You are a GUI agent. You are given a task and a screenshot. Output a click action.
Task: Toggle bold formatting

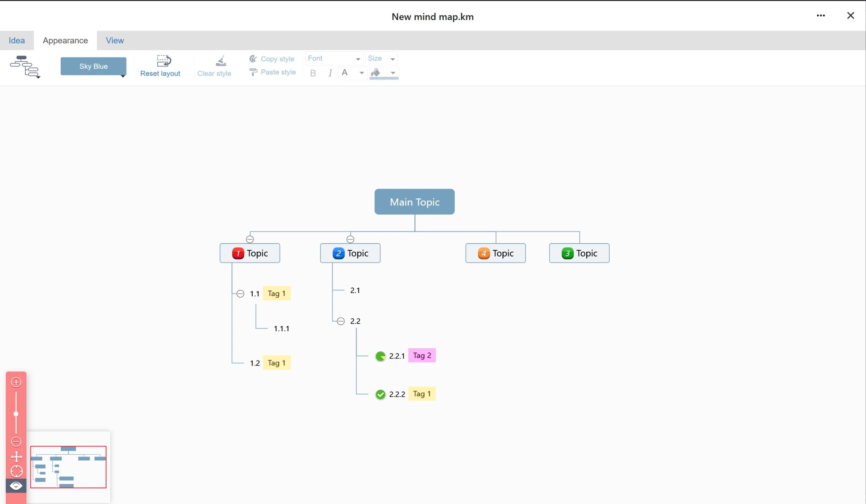[x=313, y=73]
